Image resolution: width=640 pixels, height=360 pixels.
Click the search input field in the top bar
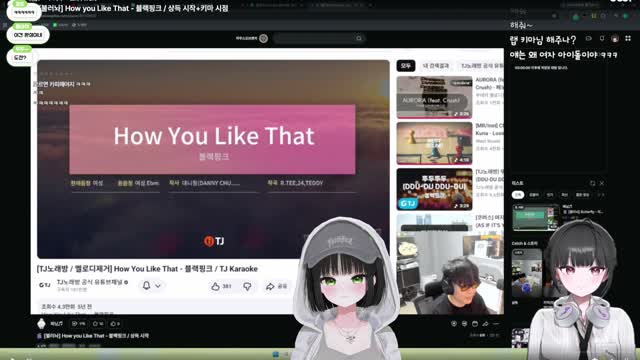pyautogui.click(x=314, y=38)
